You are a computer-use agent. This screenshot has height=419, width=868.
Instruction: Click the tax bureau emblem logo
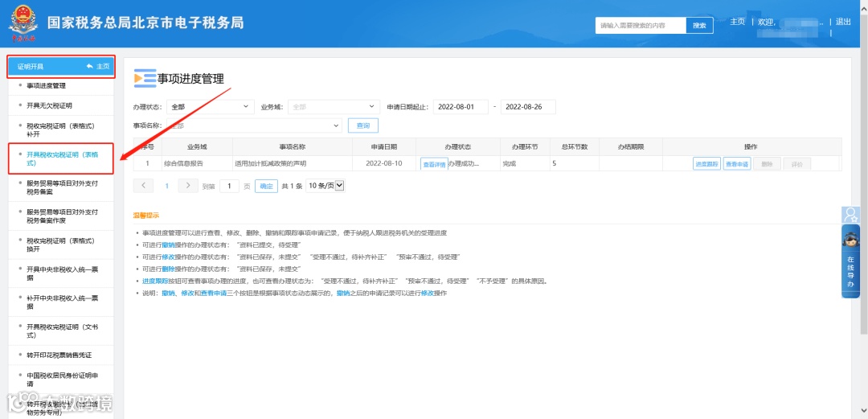pyautogui.click(x=23, y=23)
